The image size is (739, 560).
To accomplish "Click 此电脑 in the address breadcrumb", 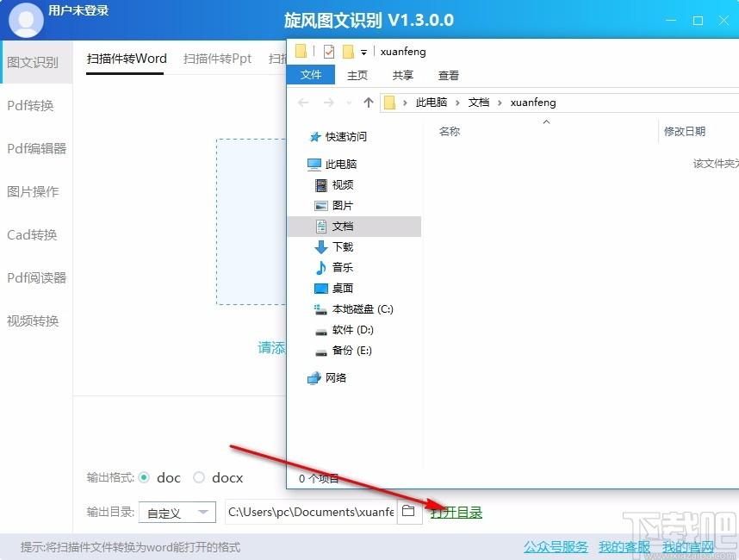I will tap(432, 103).
